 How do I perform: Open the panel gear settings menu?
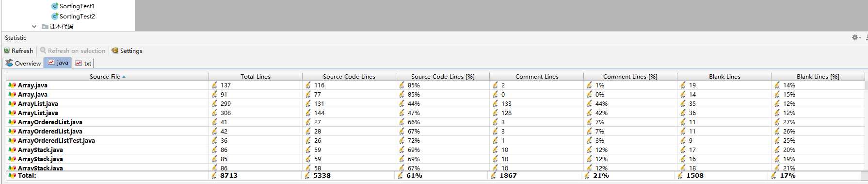(856, 37)
